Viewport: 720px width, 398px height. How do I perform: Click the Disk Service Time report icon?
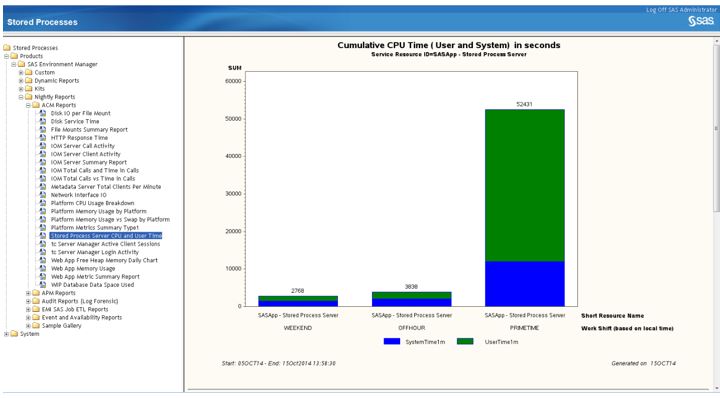[x=43, y=121]
